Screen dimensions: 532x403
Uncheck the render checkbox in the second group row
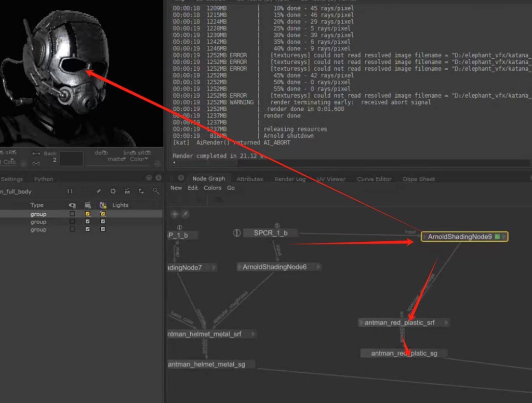coord(87,222)
